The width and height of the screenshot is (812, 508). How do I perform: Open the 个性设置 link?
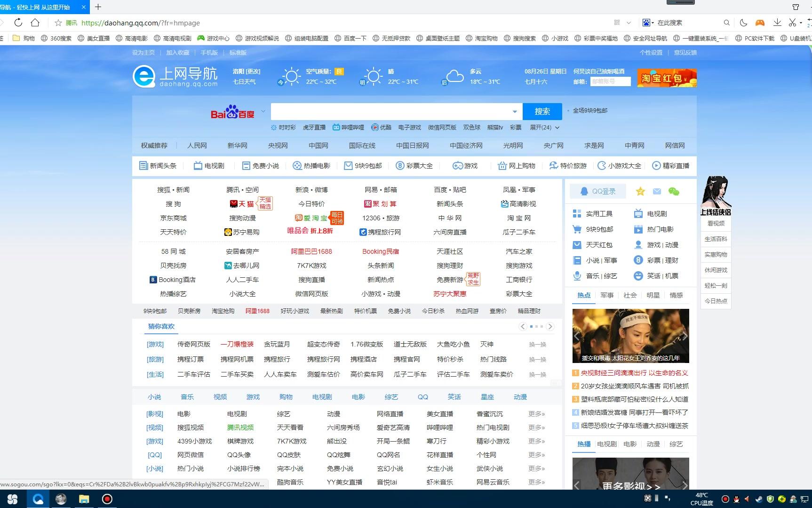coord(651,53)
